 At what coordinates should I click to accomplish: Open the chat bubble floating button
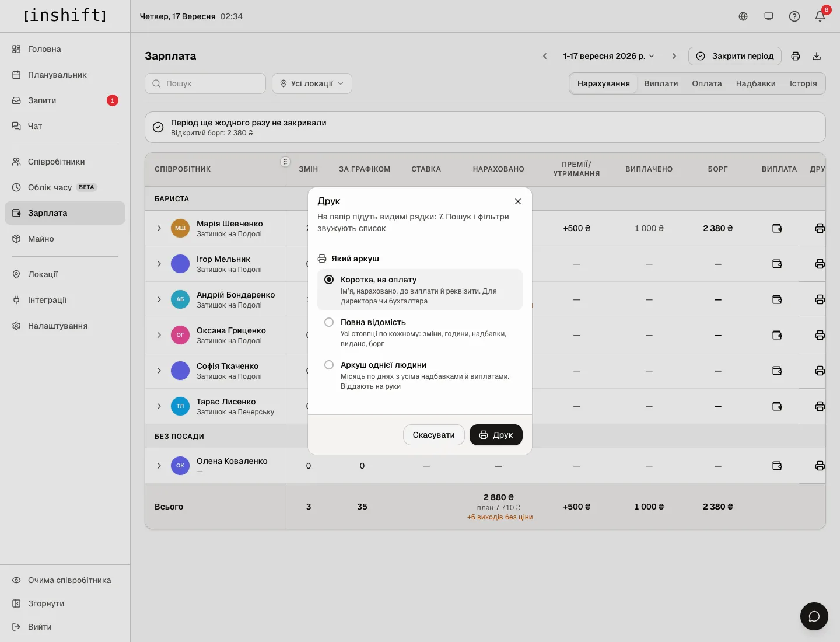click(x=814, y=616)
